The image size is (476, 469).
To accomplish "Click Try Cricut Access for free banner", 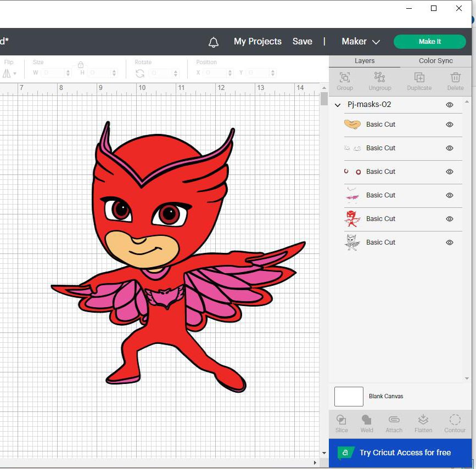I will point(400,453).
